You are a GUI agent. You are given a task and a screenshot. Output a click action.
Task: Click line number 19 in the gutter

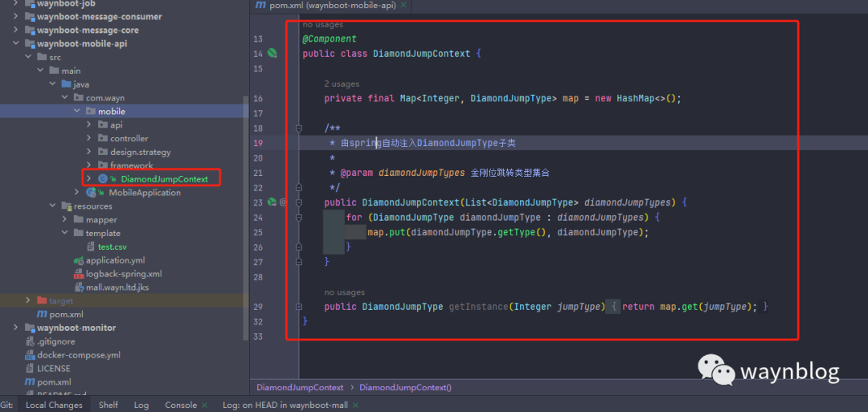pyautogui.click(x=258, y=143)
